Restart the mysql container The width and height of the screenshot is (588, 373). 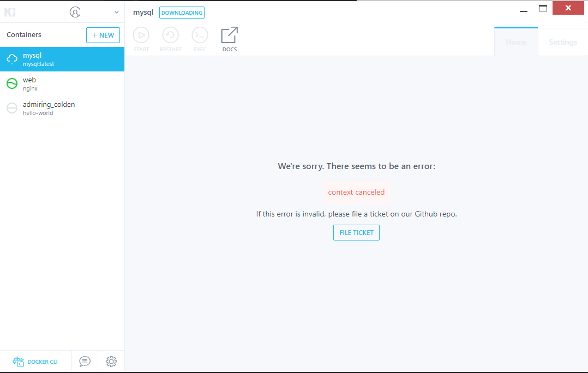click(171, 39)
